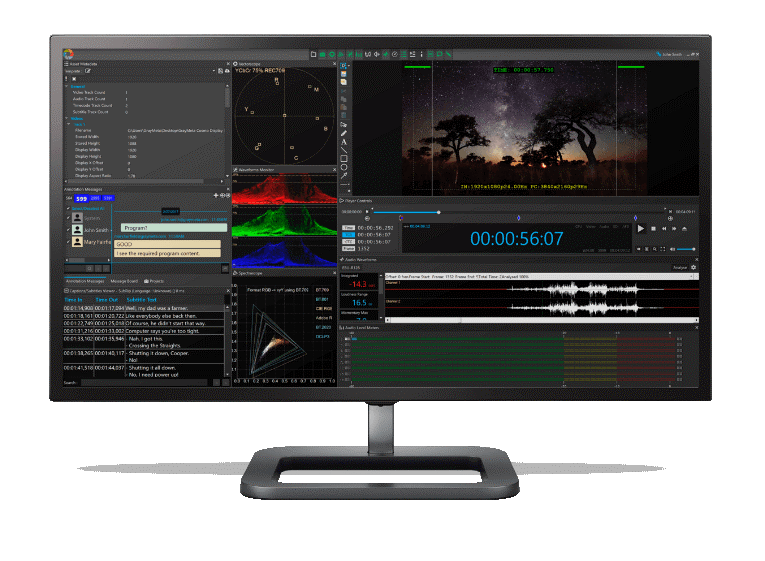765x561 pixels.
Task: Click the Asset Metadata vertical scrollbar
Action: tap(227, 96)
